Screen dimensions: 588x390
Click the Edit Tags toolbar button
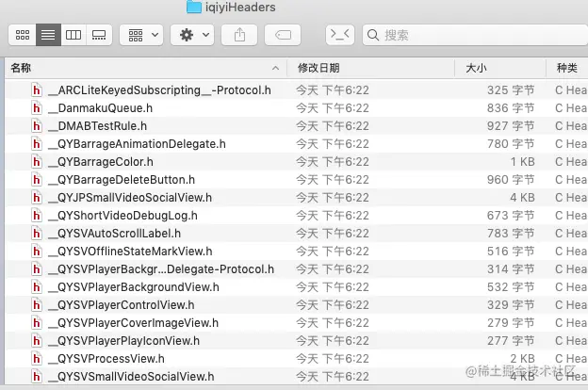pos(283,35)
